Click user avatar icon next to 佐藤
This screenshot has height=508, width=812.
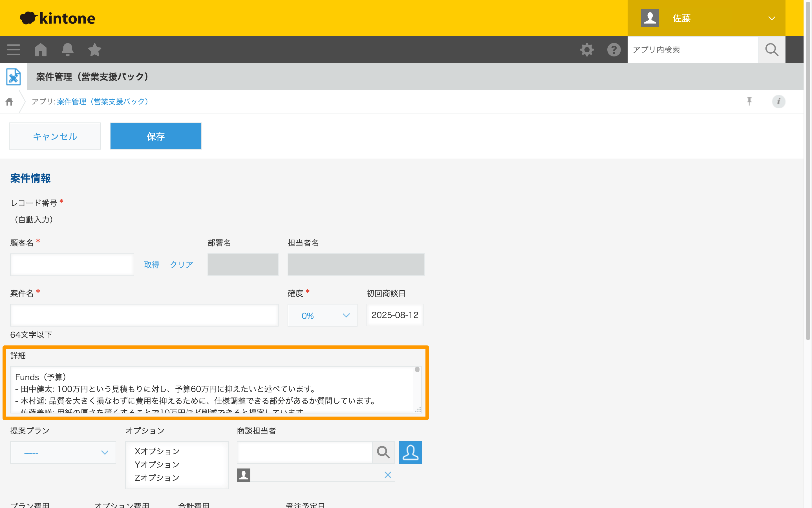[650, 18]
